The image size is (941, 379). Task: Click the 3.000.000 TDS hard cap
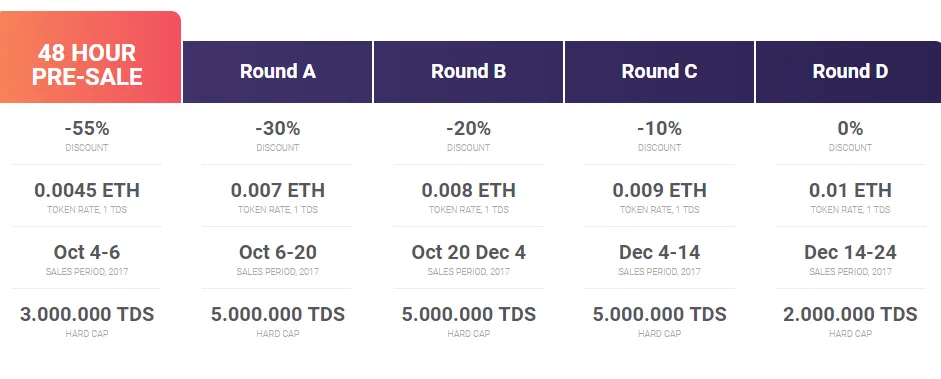coord(87,314)
